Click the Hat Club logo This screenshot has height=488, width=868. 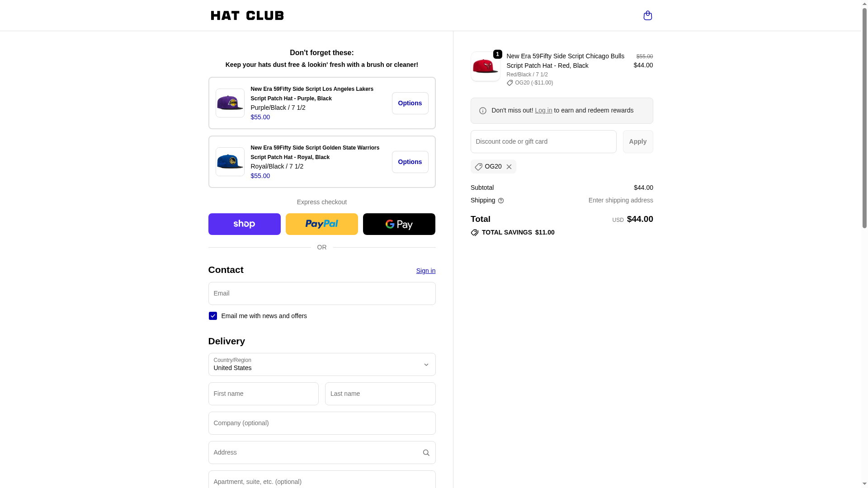click(x=247, y=15)
